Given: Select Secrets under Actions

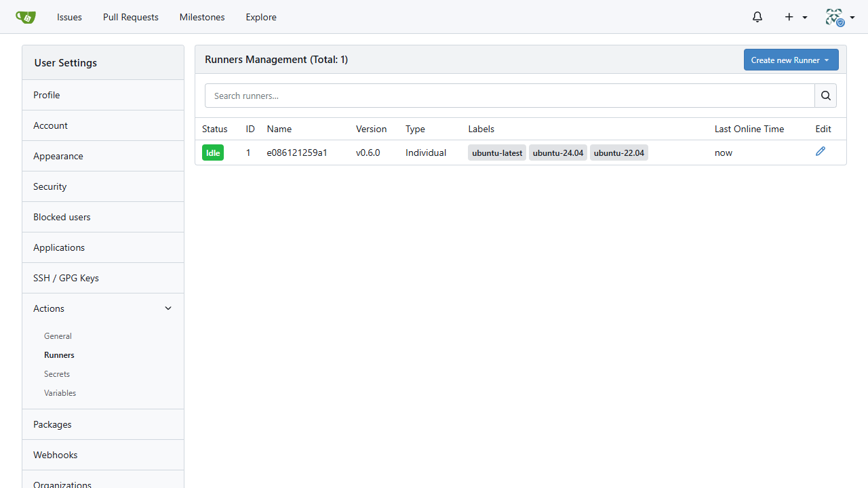Looking at the screenshot, I should coord(57,374).
